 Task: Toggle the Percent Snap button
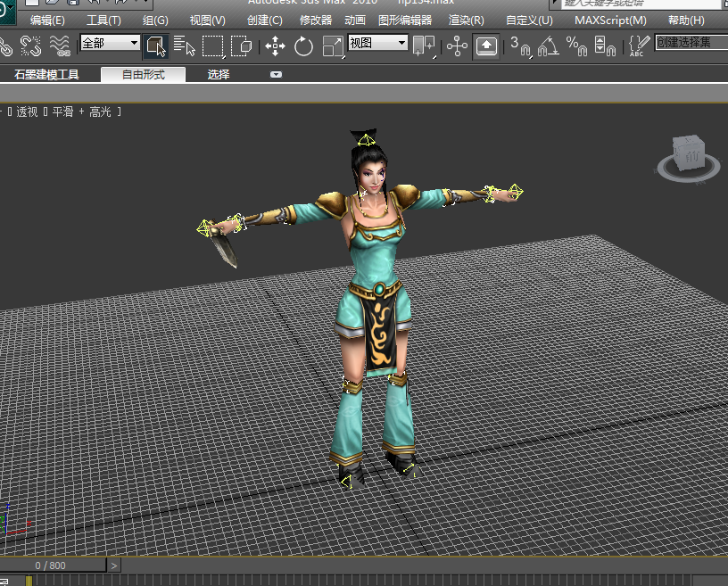point(576,46)
